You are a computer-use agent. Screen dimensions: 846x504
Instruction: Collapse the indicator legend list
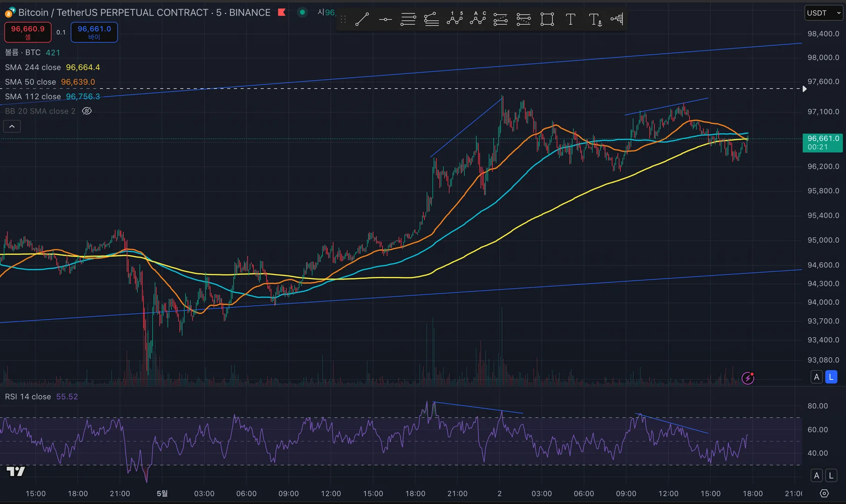12,126
